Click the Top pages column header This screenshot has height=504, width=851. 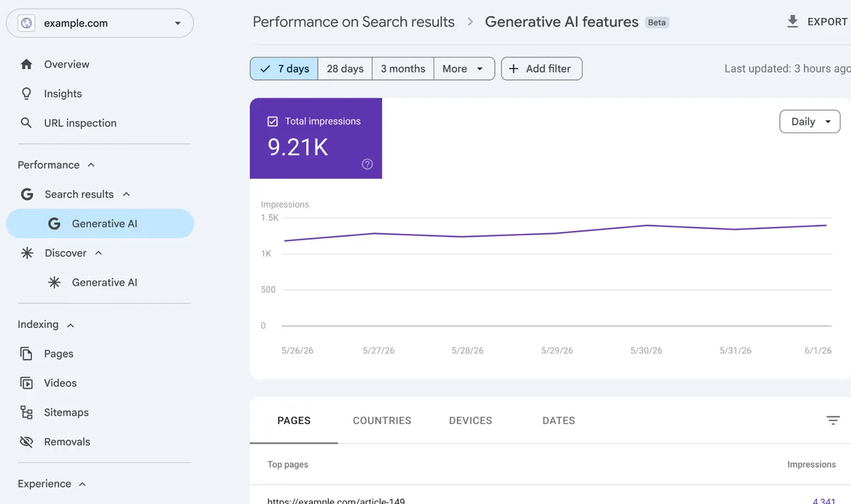click(287, 464)
